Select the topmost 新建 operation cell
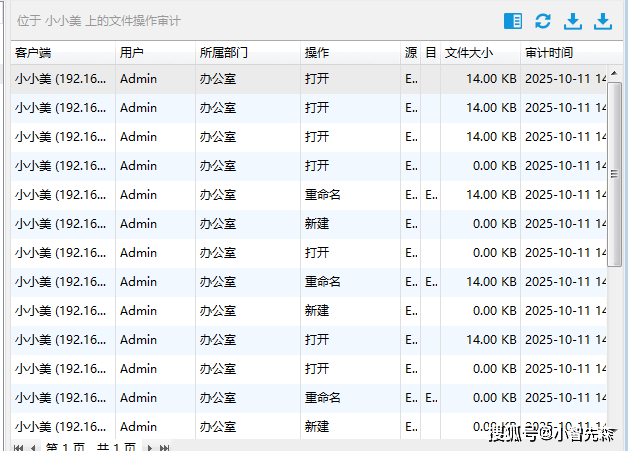The width and height of the screenshot is (628, 451). tap(350, 223)
